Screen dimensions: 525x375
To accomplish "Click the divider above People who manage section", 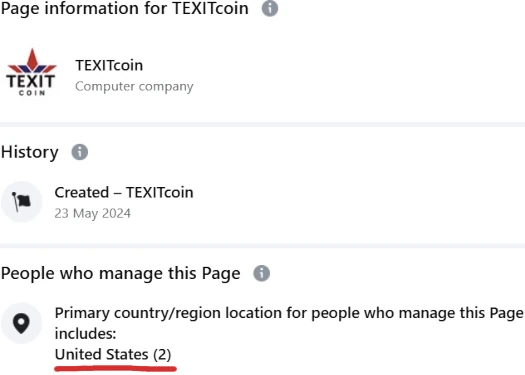I will coord(262,246).
